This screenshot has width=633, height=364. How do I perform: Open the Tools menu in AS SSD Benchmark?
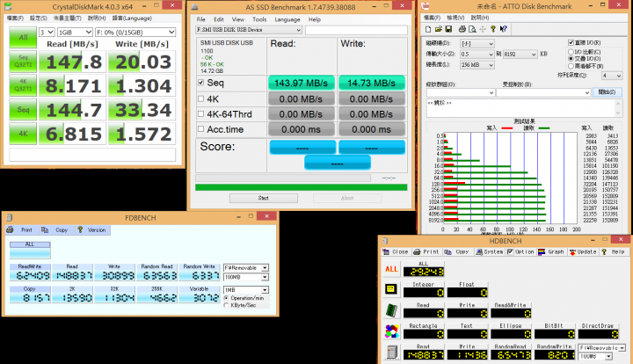point(259,19)
